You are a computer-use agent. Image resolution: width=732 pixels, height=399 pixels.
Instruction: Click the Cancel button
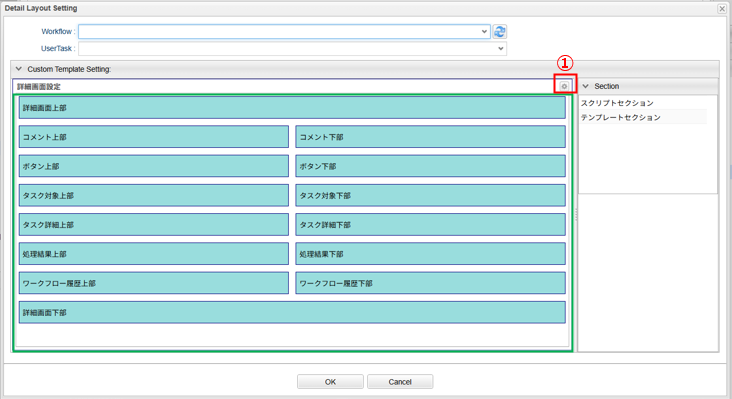(400, 382)
